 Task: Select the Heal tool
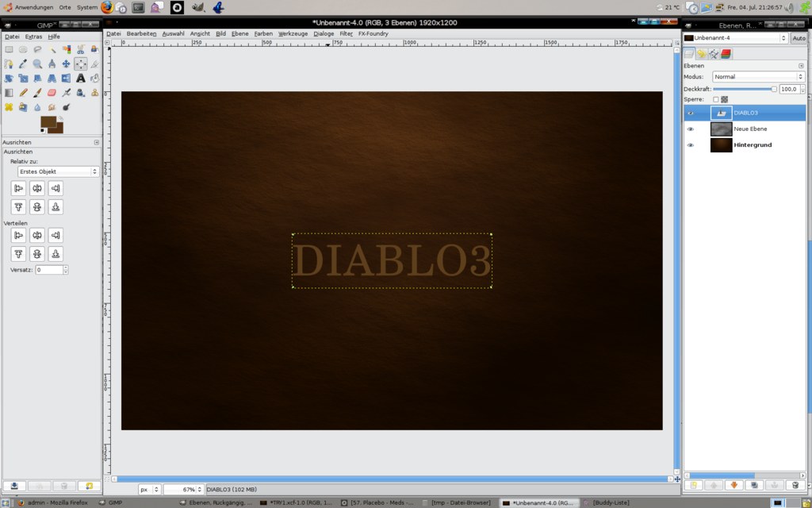(x=9, y=107)
